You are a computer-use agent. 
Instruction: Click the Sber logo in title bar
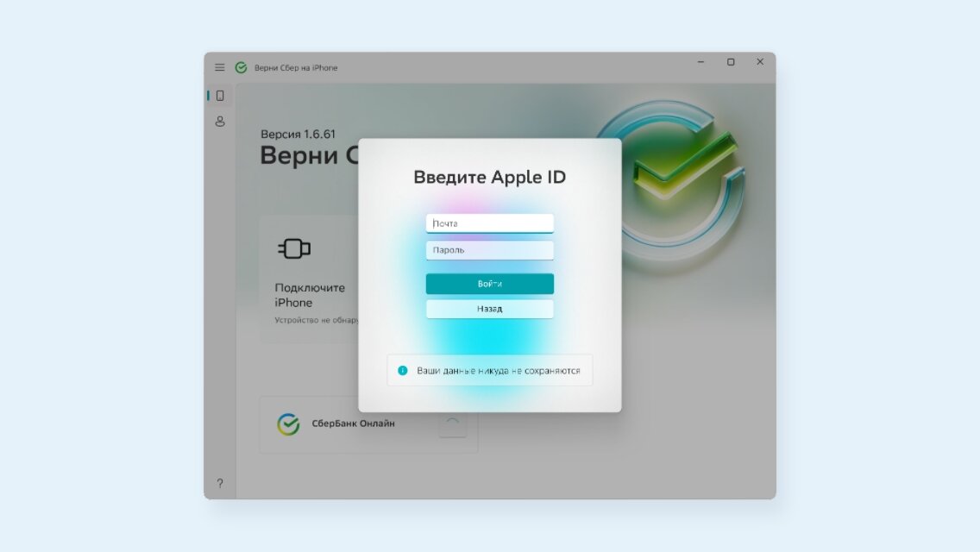241,67
